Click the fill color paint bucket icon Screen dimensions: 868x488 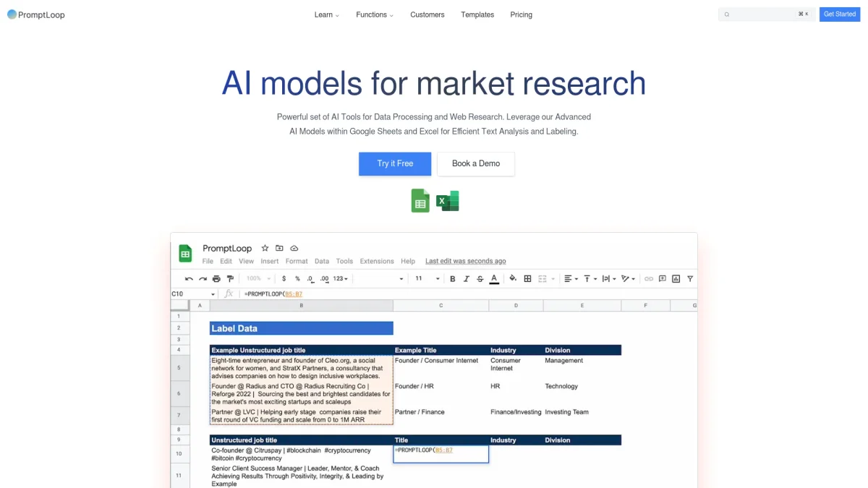513,278
